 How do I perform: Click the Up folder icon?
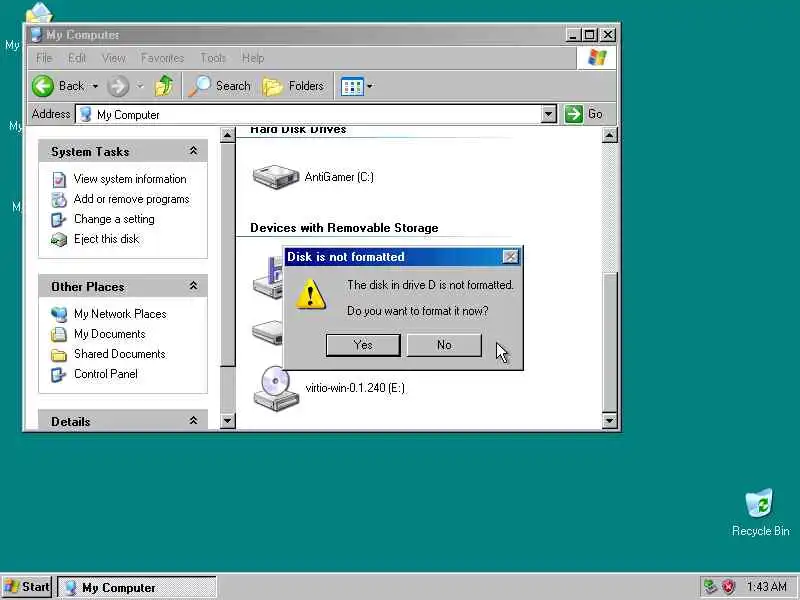coord(164,86)
